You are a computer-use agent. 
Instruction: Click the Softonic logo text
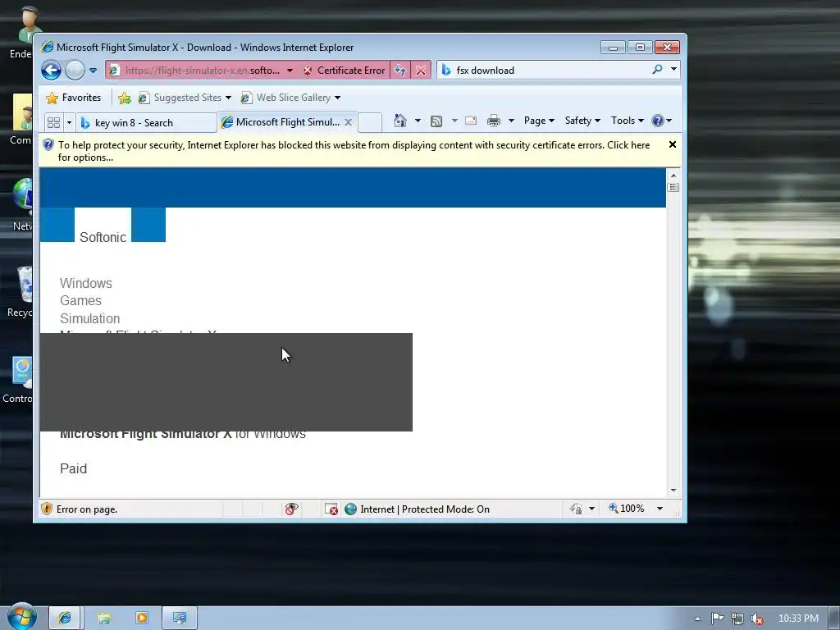(103, 237)
